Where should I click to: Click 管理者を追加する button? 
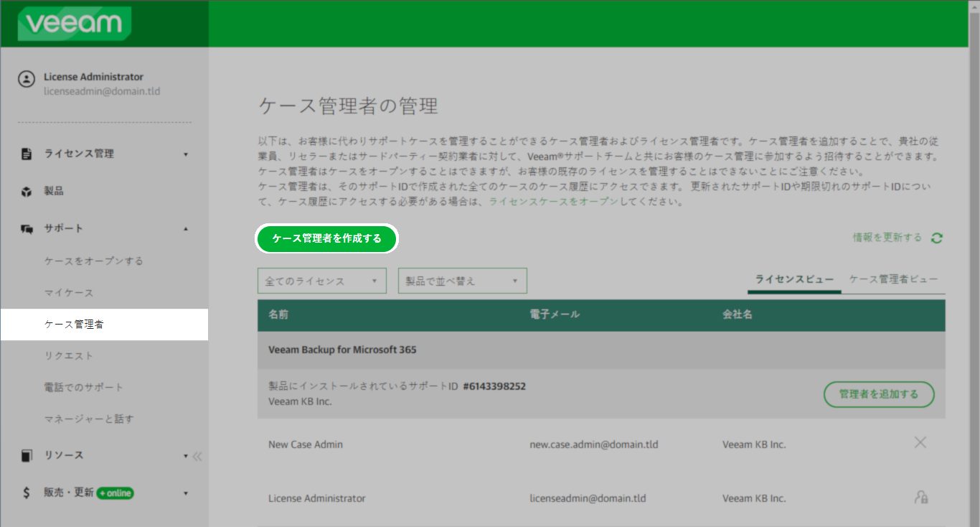[x=879, y=394]
